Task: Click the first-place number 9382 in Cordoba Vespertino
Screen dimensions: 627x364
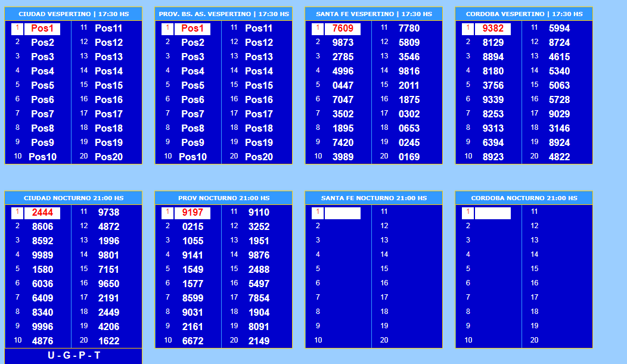Action: pyautogui.click(x=493, y=29)
